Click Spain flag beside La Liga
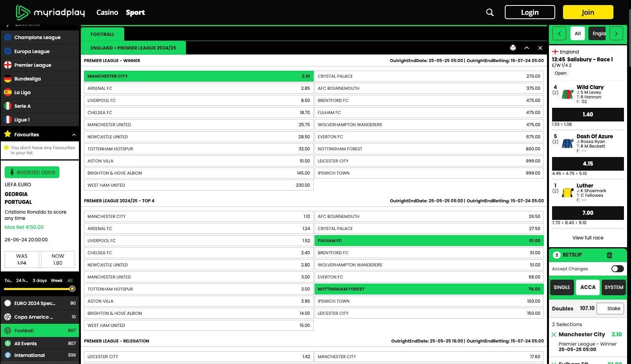 click(7, 92)
